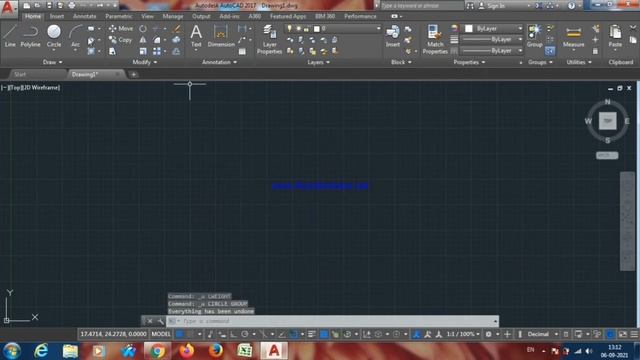
Task: Expand the Block panel
Action: click(x=401, y=62)
